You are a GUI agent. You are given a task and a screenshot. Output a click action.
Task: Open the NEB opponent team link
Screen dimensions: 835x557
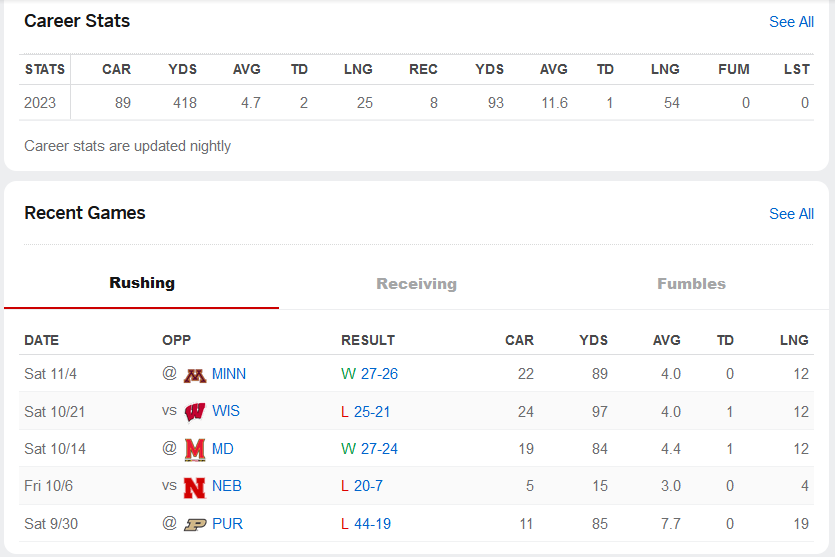pos(227,486)
